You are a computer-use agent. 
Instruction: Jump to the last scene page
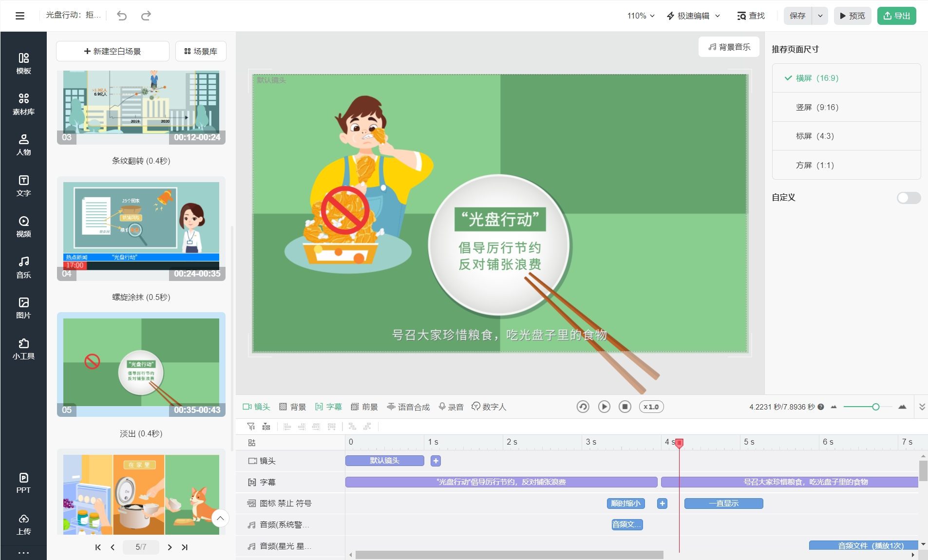click(185, 547)
